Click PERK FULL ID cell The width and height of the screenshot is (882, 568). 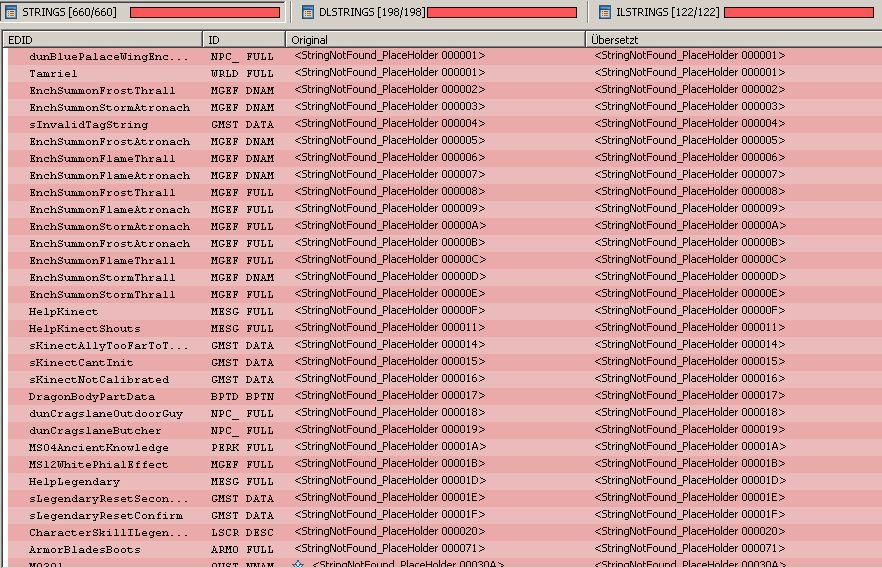click(242, 448)
